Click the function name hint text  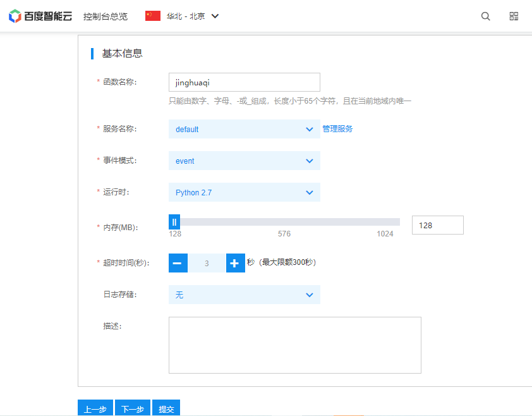290,101
